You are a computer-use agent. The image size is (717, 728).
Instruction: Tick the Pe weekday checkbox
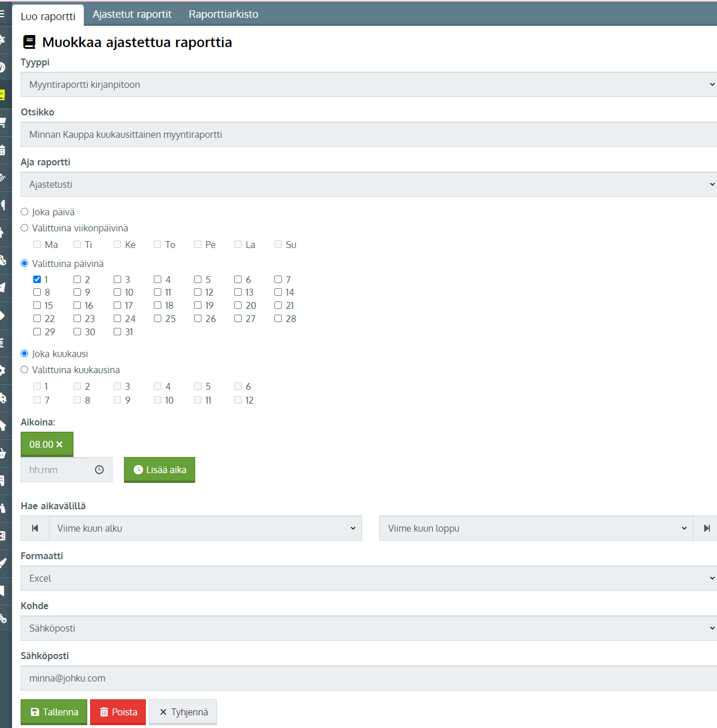tap(198, 245)
